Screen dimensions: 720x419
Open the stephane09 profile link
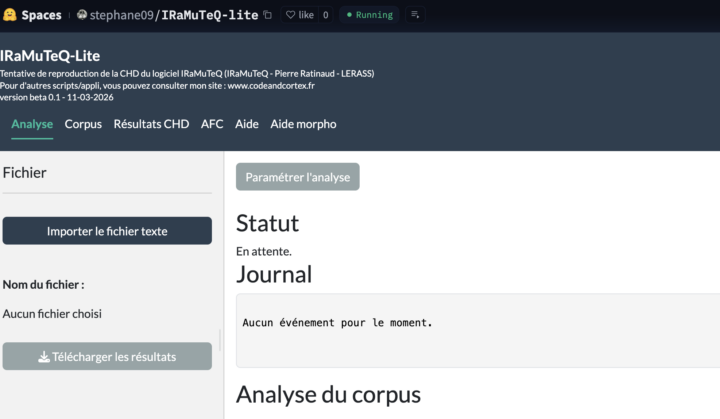tap(122, 15)
